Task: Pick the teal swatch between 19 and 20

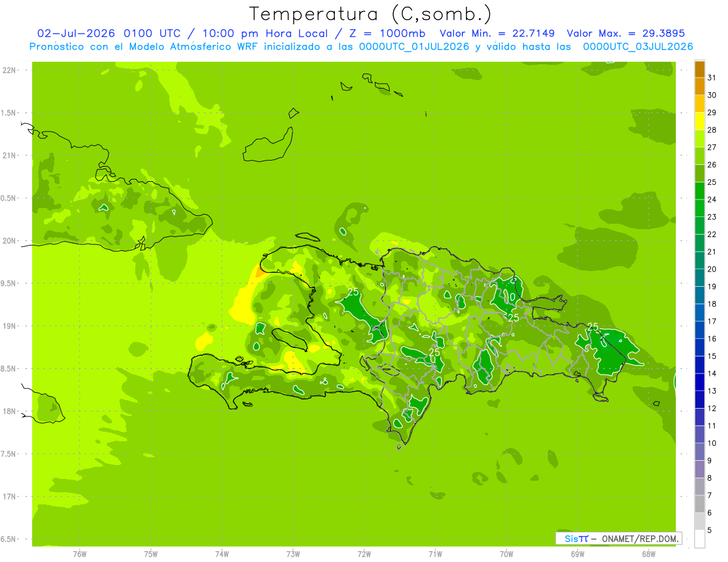Action: (x=699, y=278)
